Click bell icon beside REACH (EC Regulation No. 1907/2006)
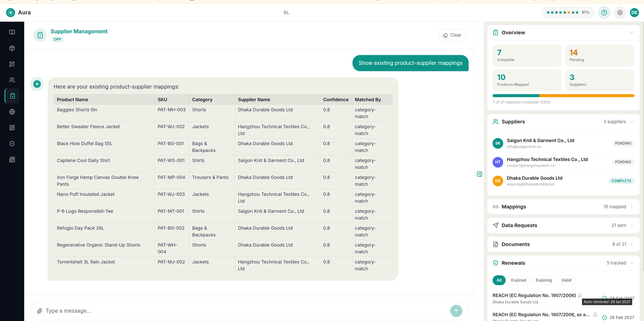 click(580, 295)
